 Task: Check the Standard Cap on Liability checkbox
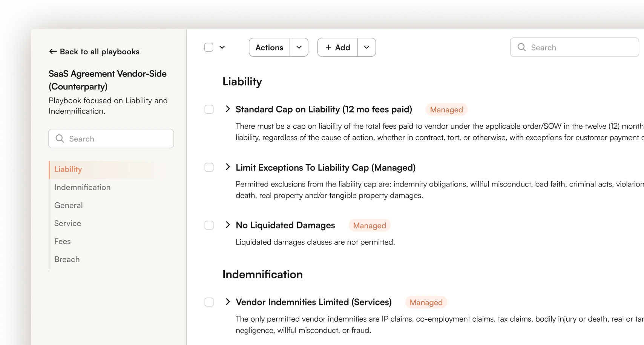pos(209,109)
